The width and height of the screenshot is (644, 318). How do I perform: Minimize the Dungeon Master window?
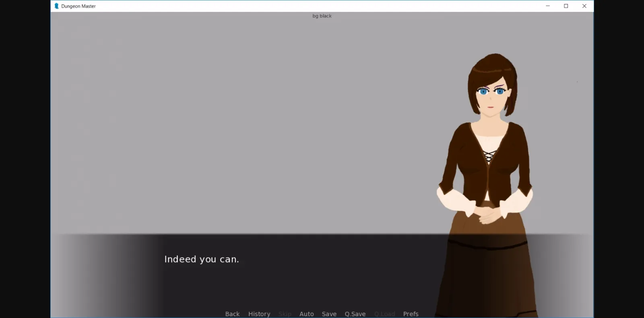tap(547, 6)
